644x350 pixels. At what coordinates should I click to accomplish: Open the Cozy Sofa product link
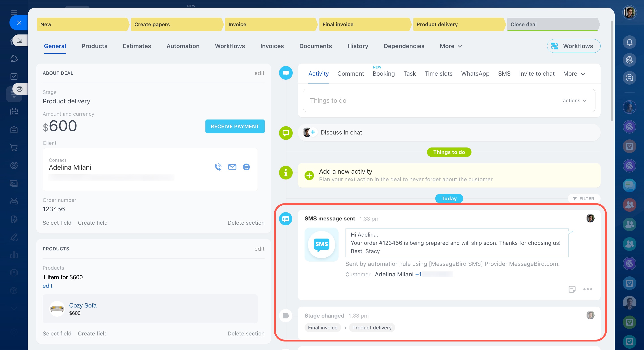pos(83,305)
